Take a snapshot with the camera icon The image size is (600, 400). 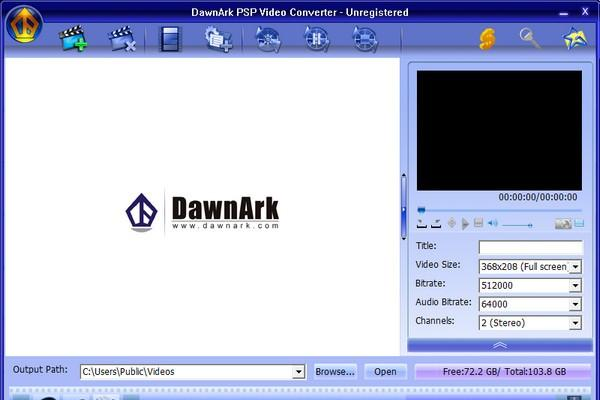click(x=563, y=224)
